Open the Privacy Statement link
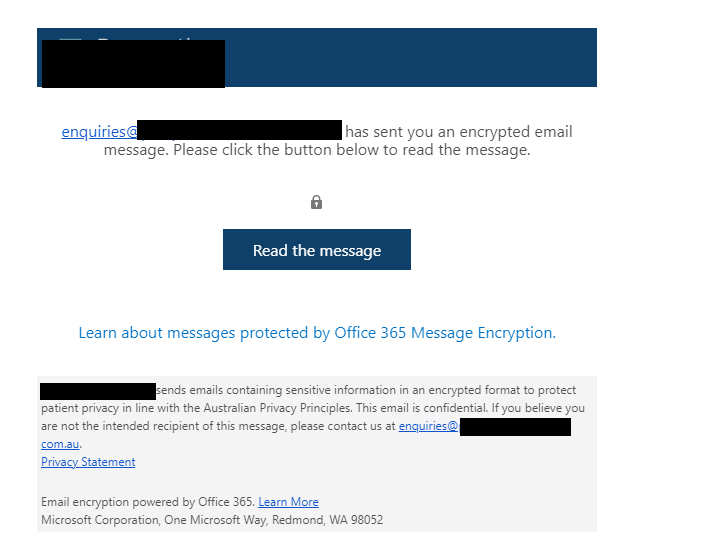 [x=88, y=462]
